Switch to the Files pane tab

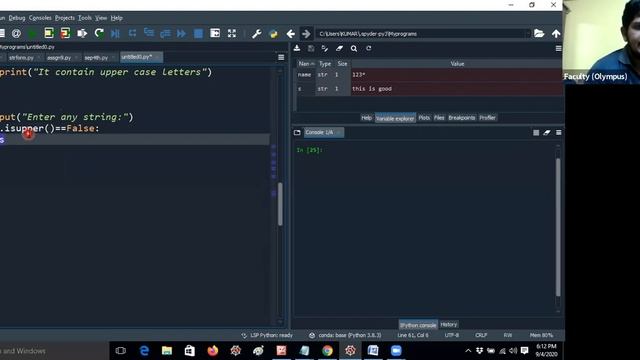coord(439,118)
